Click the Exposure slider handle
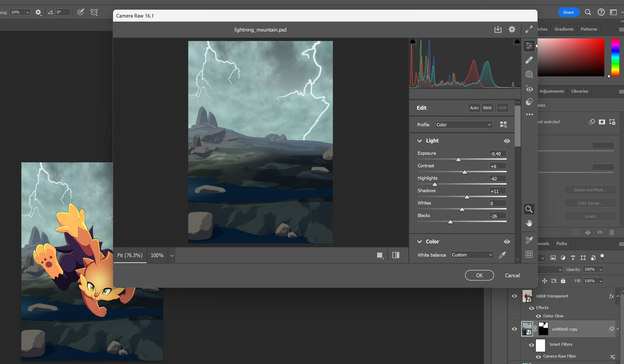 (x=458, y=159)
